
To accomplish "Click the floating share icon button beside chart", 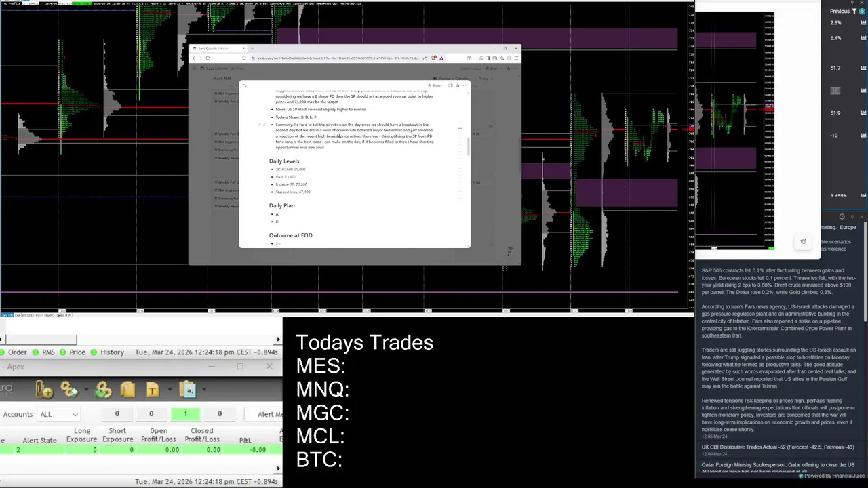I will coord(803,242).
